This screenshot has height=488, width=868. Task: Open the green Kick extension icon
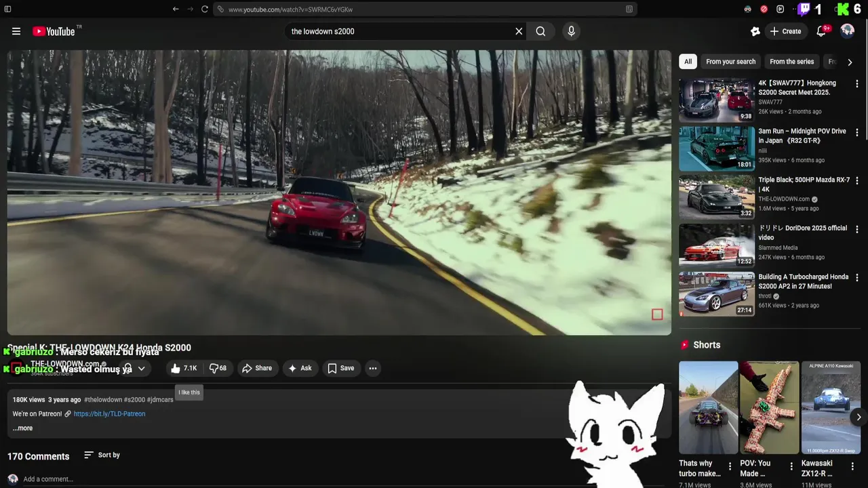pos(843,9)
